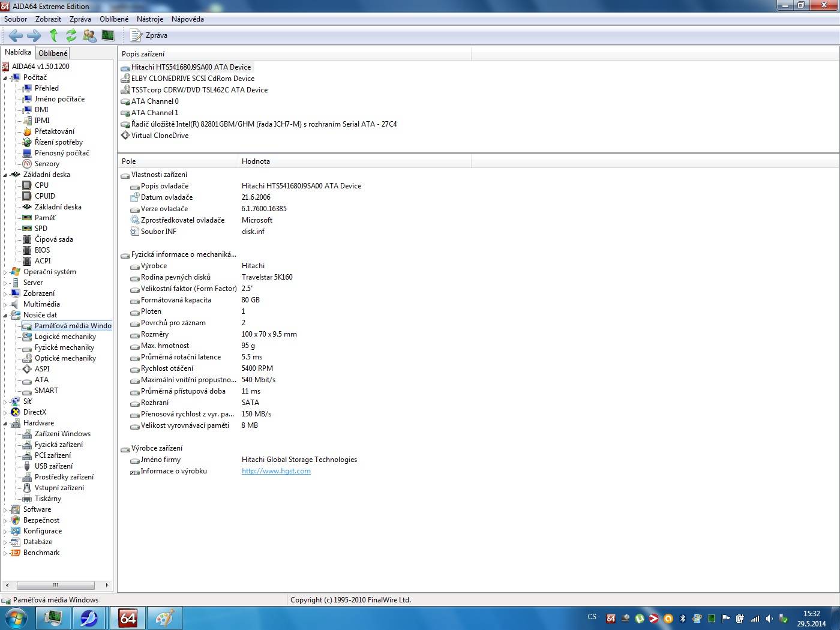
Task: Click horizontal scrollbar in tree panel
Action: [x=55, y=585]
